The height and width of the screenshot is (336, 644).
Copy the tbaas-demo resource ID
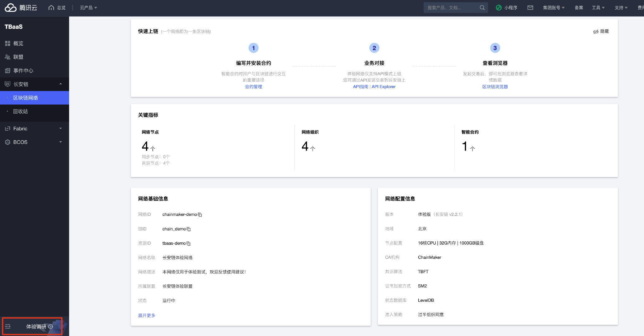click(188, 243)
